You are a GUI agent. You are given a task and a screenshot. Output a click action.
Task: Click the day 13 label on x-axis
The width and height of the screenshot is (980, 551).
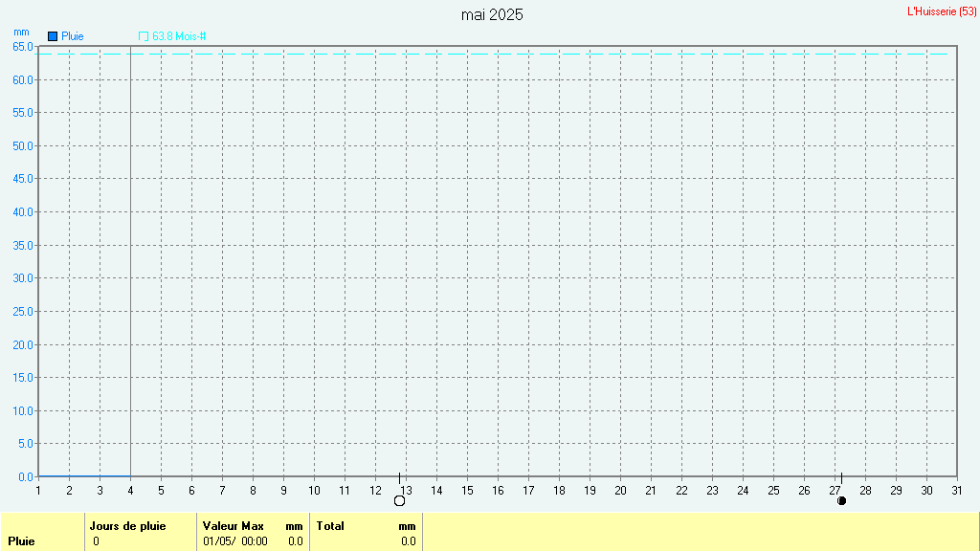coord(406,491)
